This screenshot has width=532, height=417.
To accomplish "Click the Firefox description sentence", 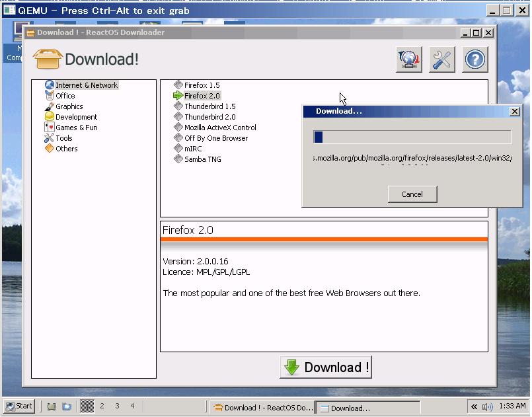I will coord(291,293).
